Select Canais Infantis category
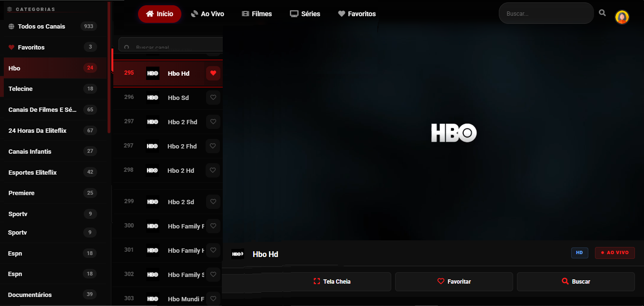Image resolution: width=644 pixels, height=306 pixels. (55, 151)
